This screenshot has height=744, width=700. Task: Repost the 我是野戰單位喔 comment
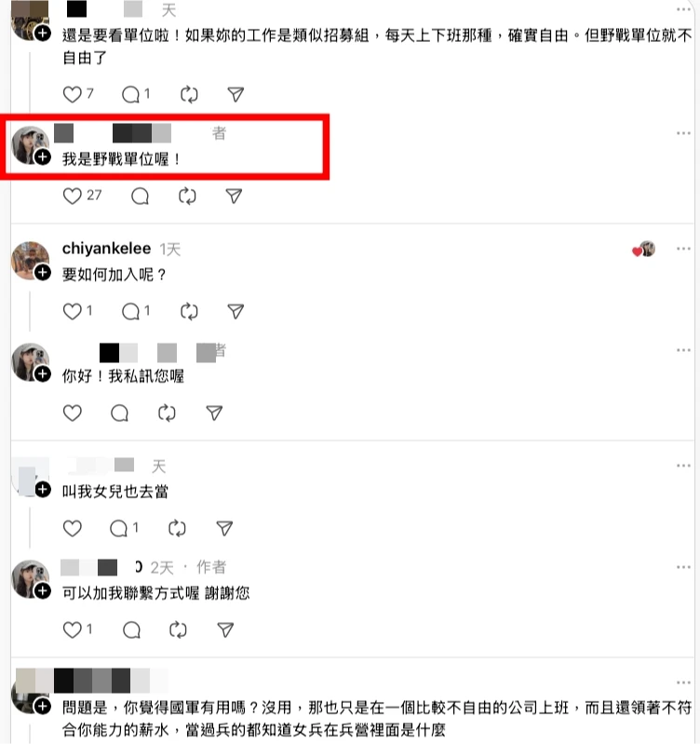click(187, 196)
